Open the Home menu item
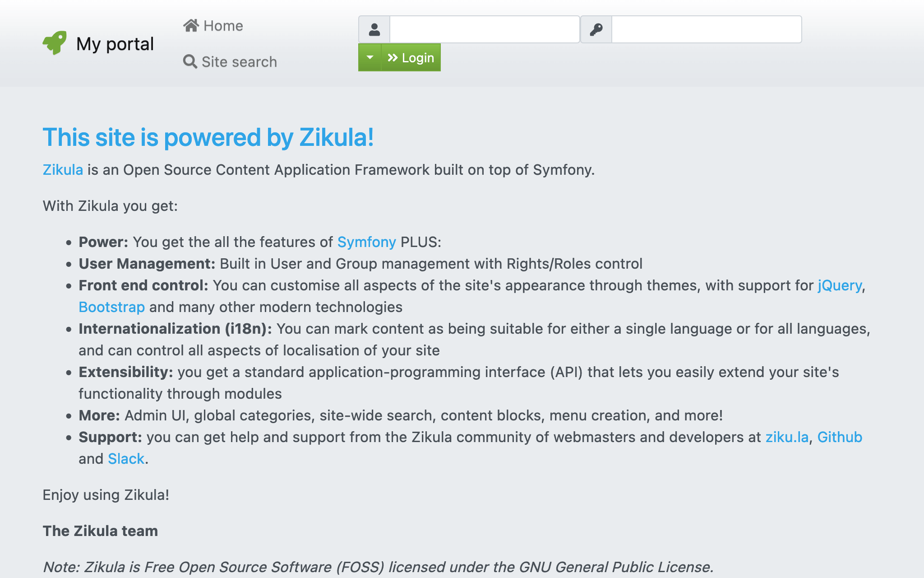The width and height of the screenshot is (924, 578). point(223,26)
